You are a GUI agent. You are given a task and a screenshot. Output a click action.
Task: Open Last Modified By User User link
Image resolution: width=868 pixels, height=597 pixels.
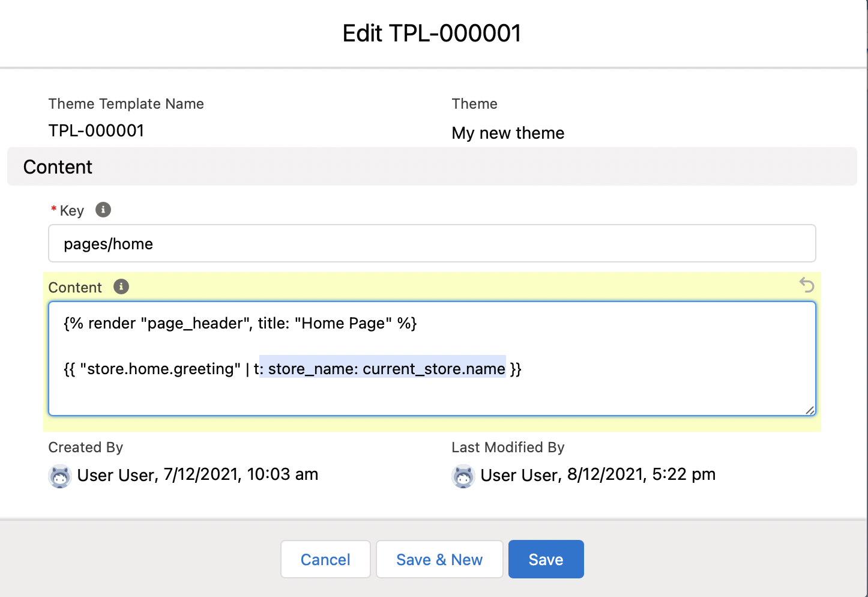(x=519, y=475)
